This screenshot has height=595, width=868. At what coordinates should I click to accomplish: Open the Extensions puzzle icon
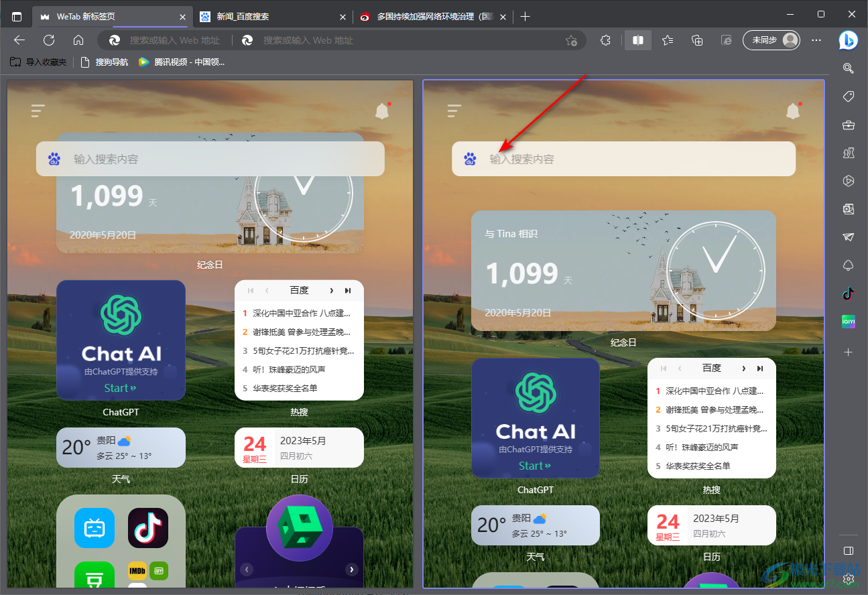(x=606, y=40)
